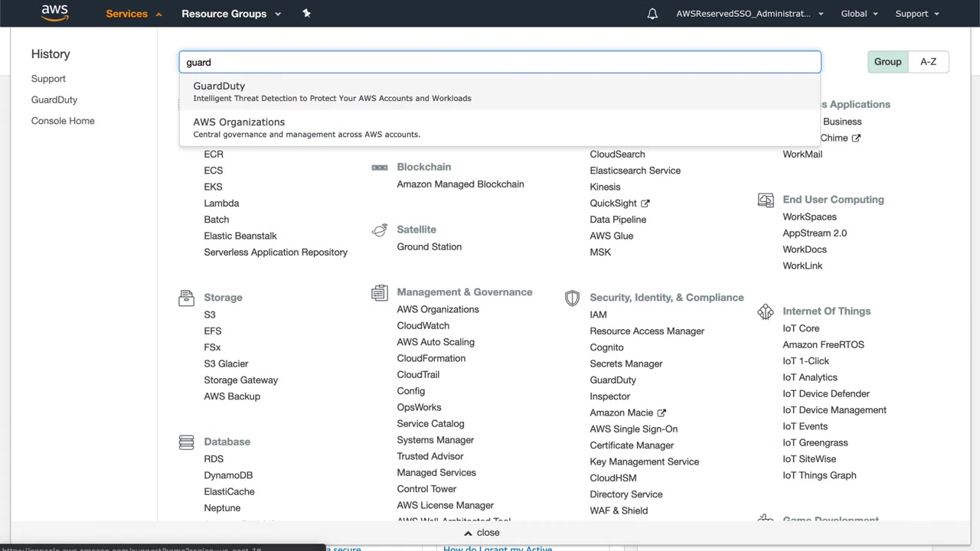Image resolution: width=980 pixels, height=551 pixels.
Task: Switch service view to A-Z
Action: point(928,62)
